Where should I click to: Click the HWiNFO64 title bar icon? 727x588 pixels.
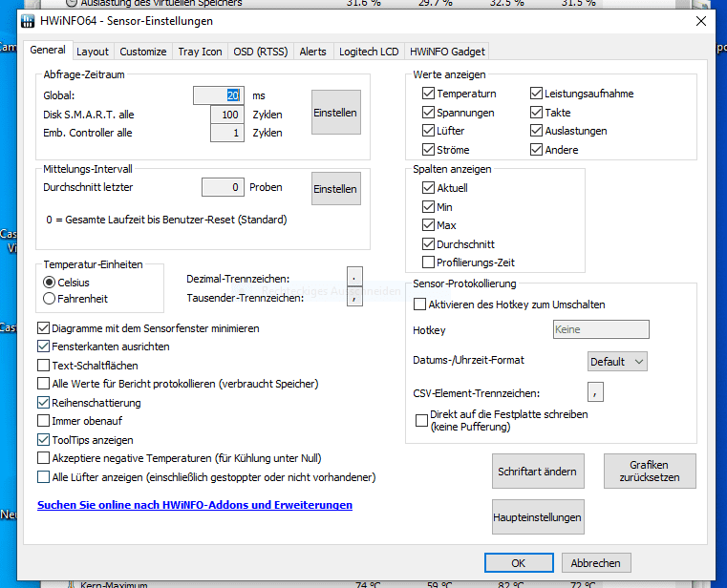(28, 21)
